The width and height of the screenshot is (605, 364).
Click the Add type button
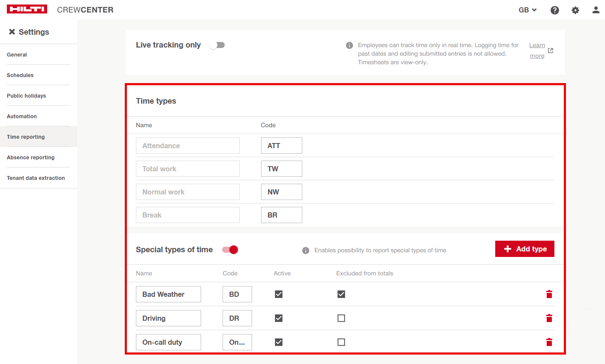coord(525,249)
